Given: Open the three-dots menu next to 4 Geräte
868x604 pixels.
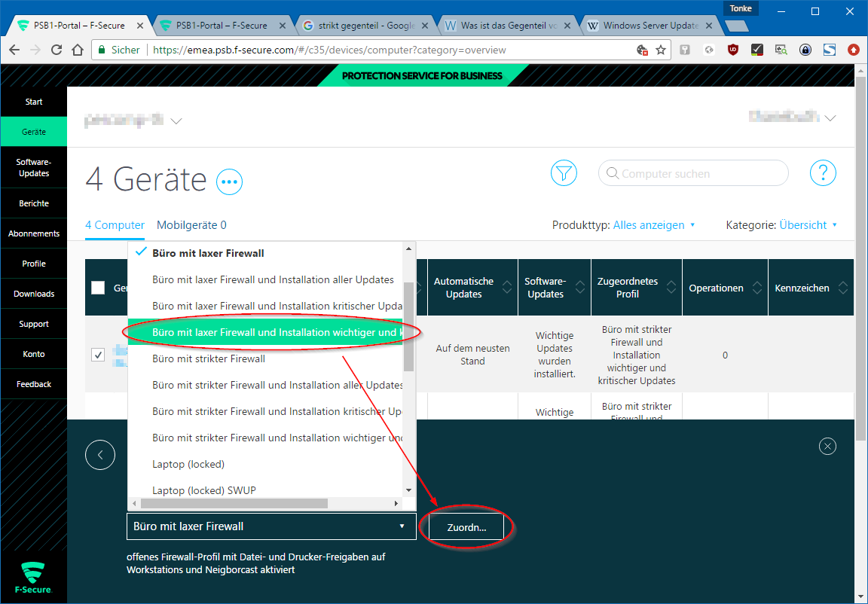Looking at the screenshot, I should point(229,182).
